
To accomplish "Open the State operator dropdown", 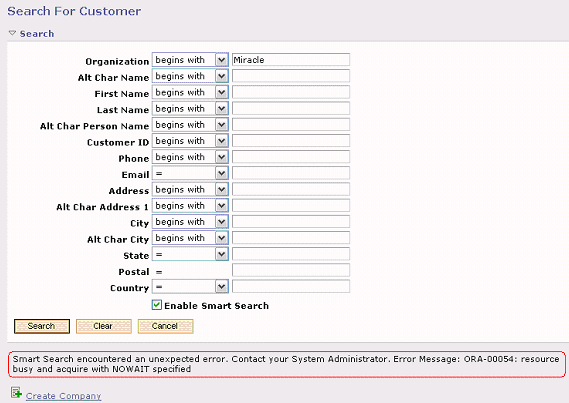I will tap(190, 254).
